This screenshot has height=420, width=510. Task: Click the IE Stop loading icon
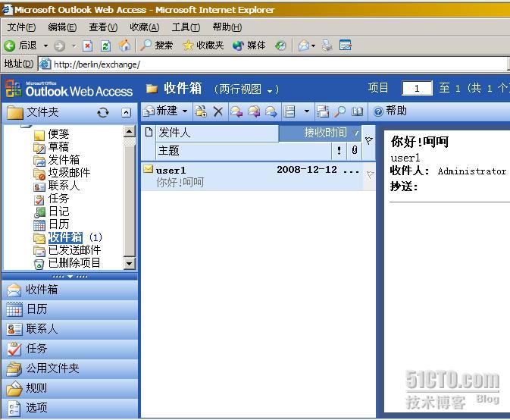pos(87,46)
